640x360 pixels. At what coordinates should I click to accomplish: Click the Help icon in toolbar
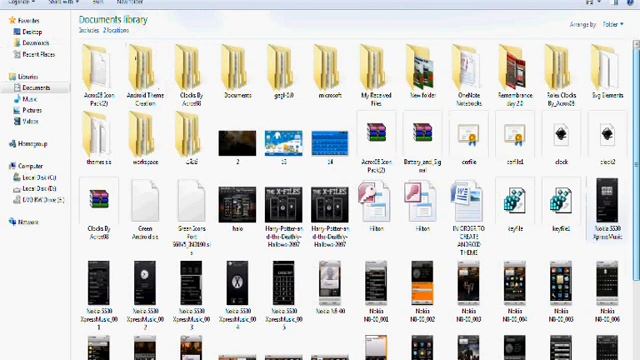coord(631,2)
